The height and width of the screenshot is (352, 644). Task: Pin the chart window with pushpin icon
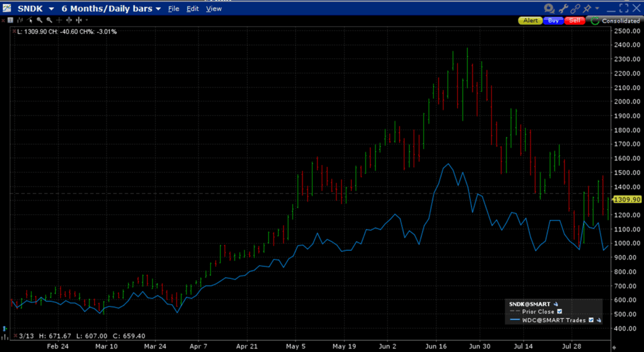click(587, 8)
